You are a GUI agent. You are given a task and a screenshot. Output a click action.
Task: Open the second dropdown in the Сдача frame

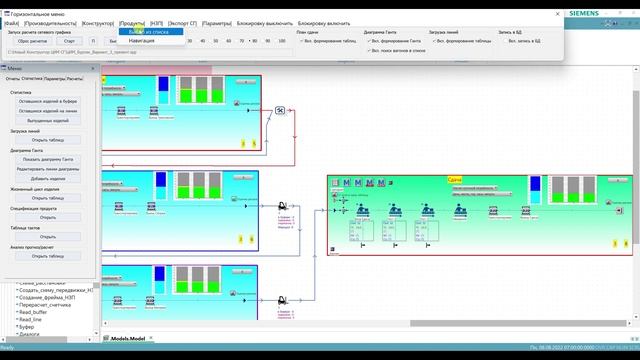pos(482,194)
